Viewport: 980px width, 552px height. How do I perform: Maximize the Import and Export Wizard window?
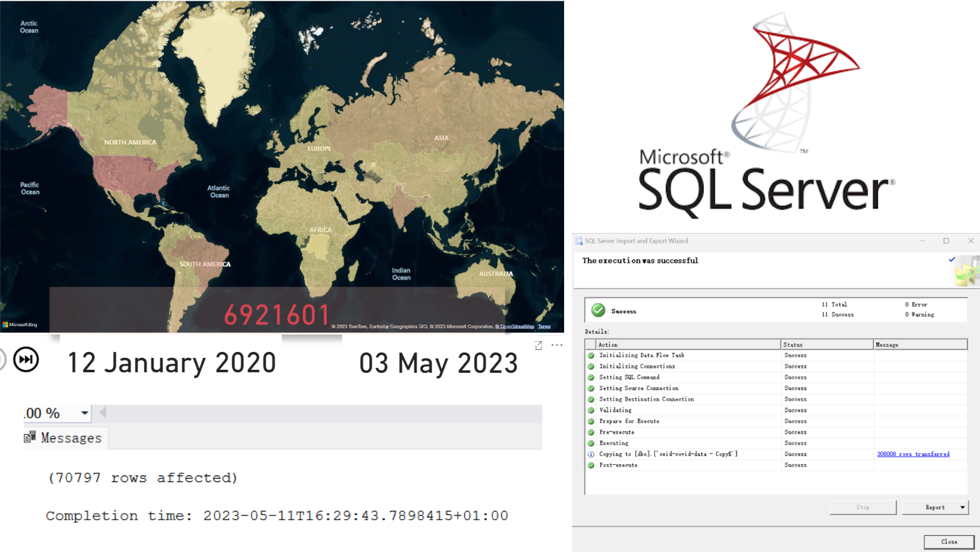click(946, 241)
